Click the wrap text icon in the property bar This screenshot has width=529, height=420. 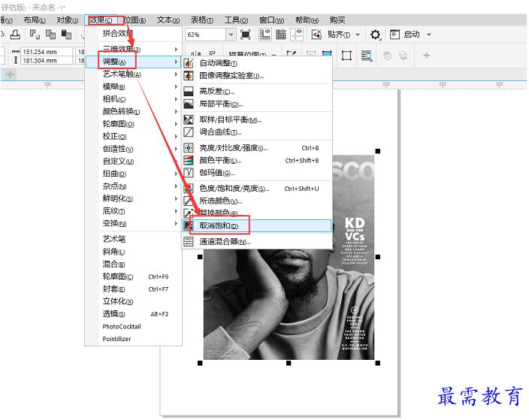coord(367,56)
